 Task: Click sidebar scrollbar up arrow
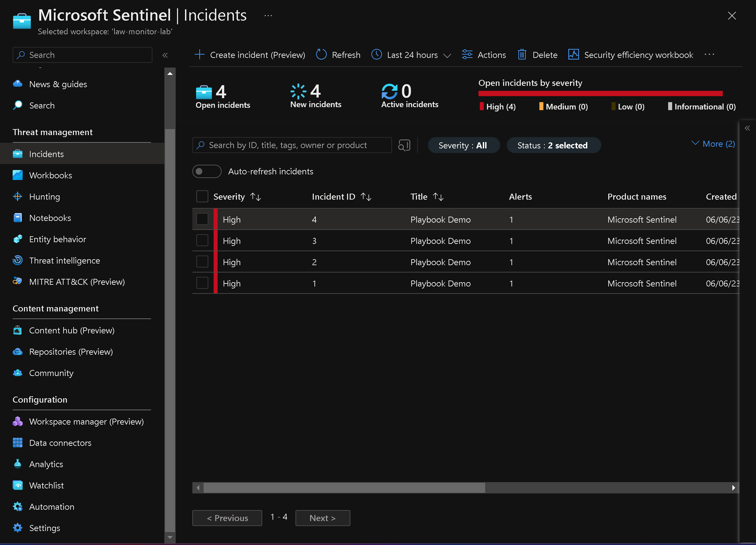[170, 73]
